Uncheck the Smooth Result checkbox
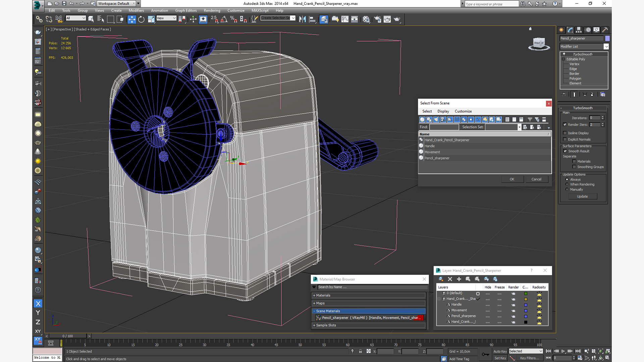 pyautogui.click(x=565, y=151)
